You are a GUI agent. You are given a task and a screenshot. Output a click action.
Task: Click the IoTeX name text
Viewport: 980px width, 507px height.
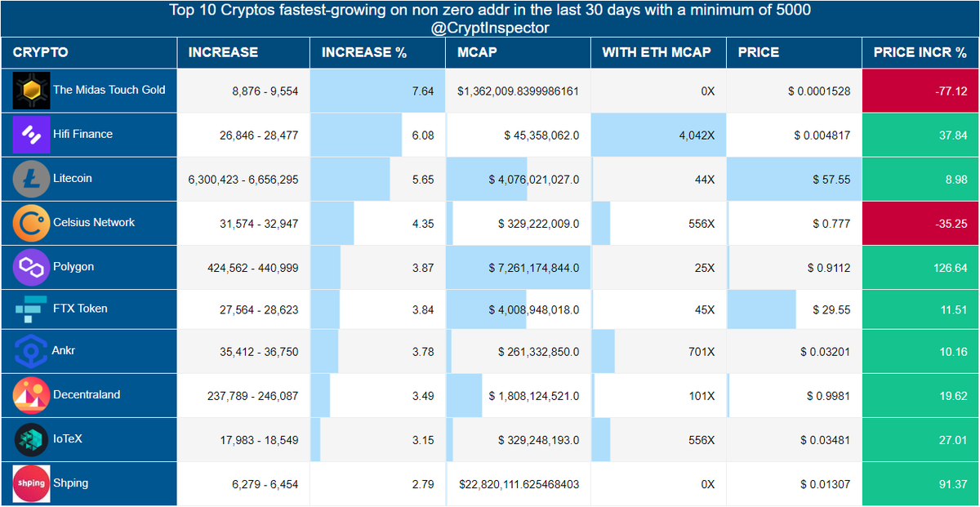pos(68,438)
